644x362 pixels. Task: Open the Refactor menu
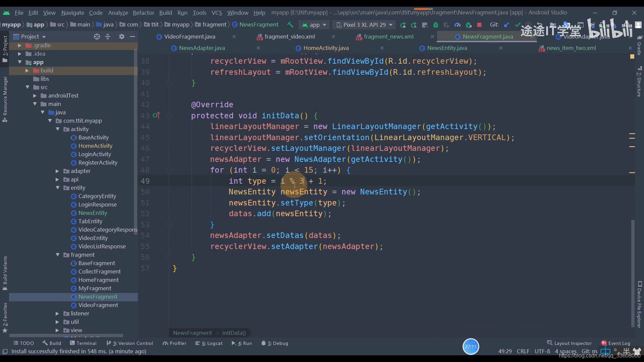(x=143, y=13)
